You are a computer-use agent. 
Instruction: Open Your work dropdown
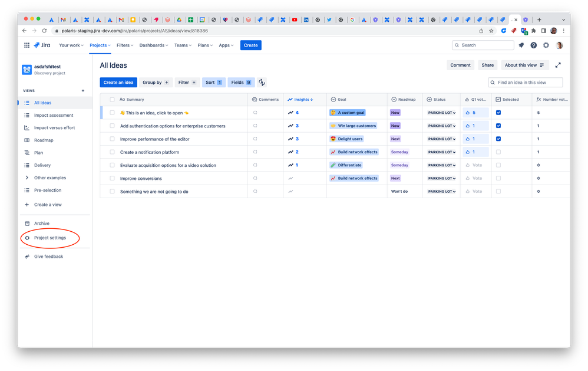(x=71, y=45)
